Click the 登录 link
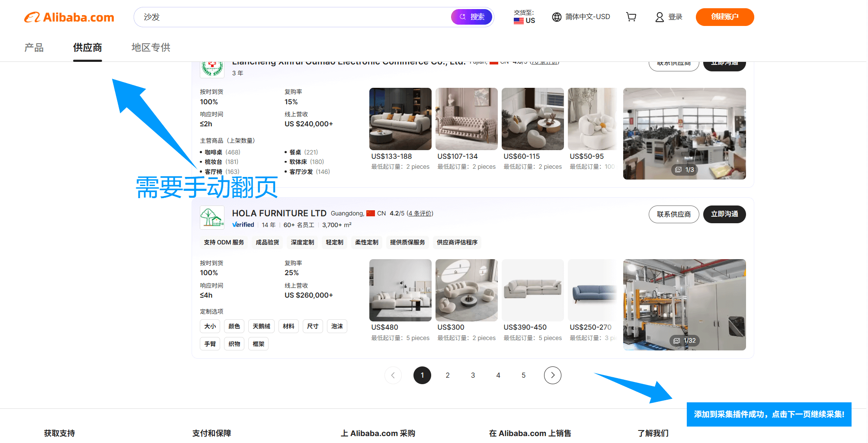The height and width of the screenshot is (443, 868). [675, 17]
